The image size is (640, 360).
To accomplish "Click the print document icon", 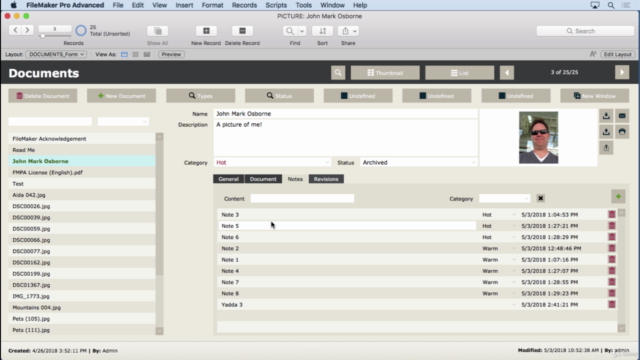I will 622,132.
